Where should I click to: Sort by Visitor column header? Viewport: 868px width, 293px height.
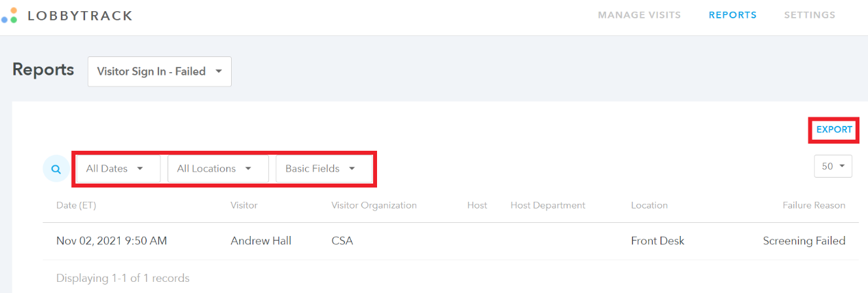pyautogui.click(x=244, y=205)
